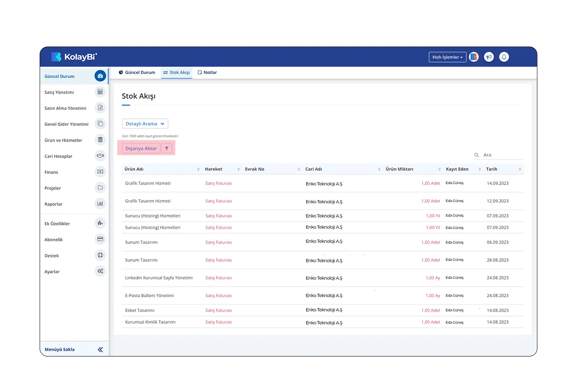Image resolution: width=577 pixels, height=392 pixels.
Task: Sort by Evrak No column arrows
Action: coord(299,169)
